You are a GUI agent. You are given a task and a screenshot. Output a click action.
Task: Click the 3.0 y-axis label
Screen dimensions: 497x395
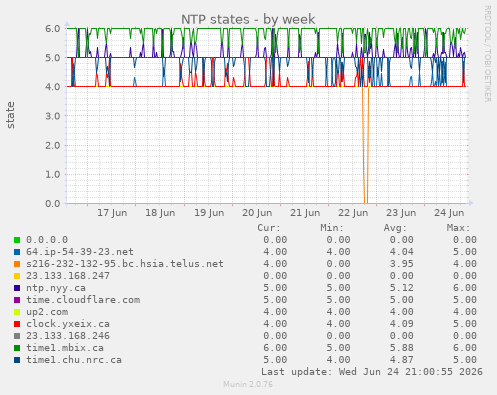coord(53,116)
